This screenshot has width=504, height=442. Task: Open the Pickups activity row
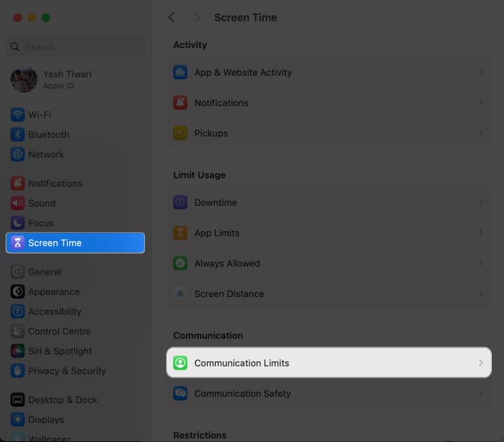point(329,133)
